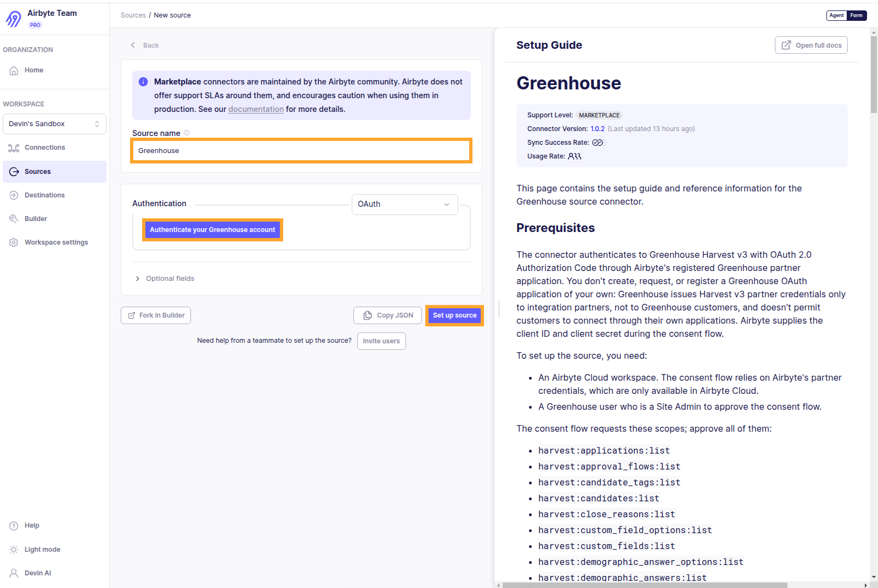Click the MARKETPLACE support level badge
878x588 pixels.
599,115
